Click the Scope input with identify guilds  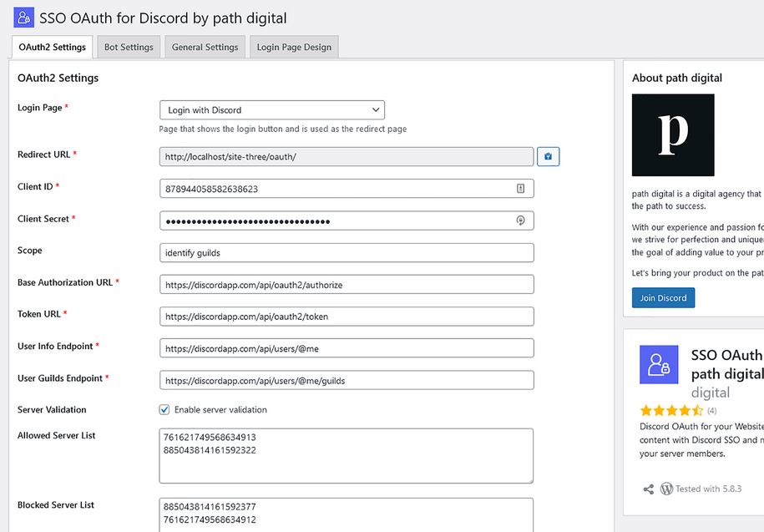347,253
